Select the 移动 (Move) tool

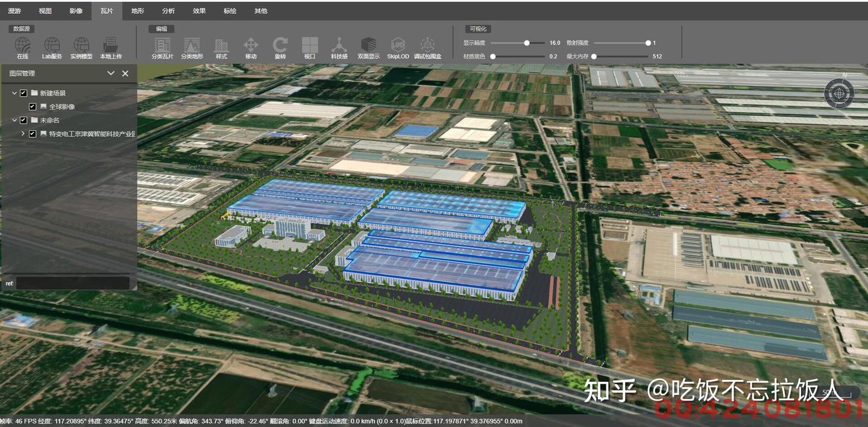[x=251, y=47]
